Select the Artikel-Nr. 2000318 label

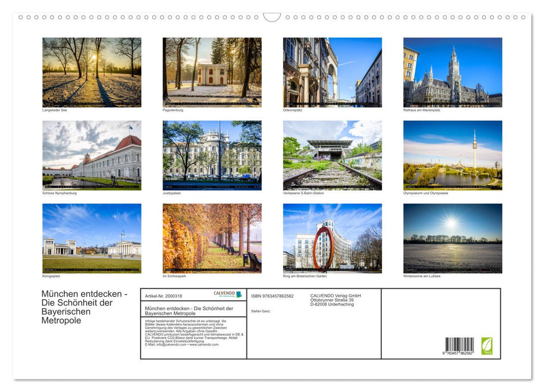164,296
